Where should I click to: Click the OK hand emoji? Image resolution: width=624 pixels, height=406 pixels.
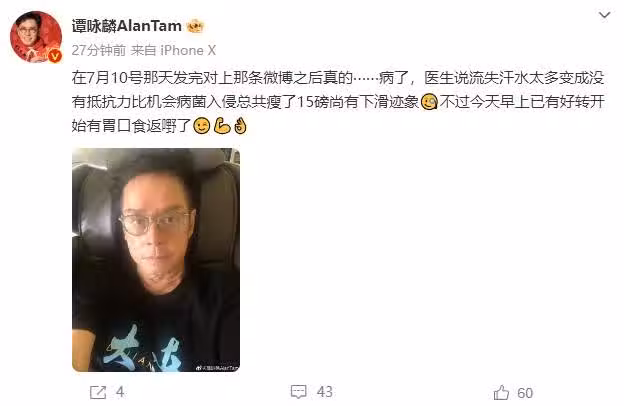coord(240,126)
